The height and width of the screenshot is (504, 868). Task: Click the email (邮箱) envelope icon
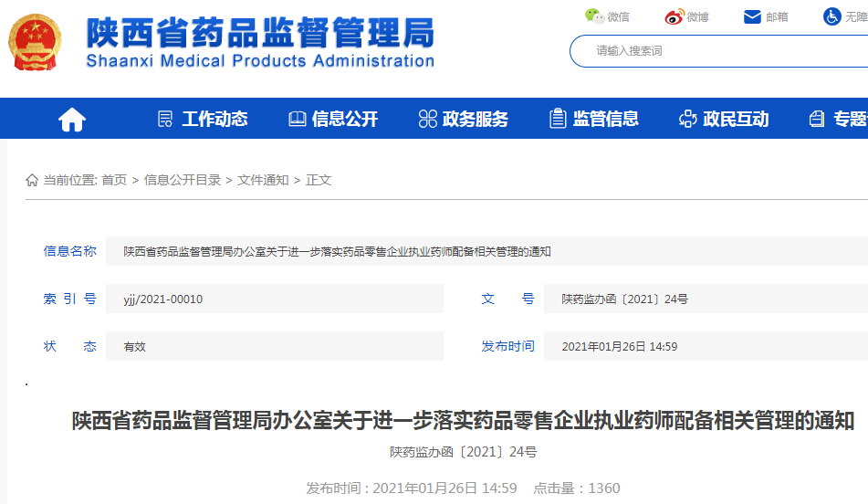coord(752,16)
